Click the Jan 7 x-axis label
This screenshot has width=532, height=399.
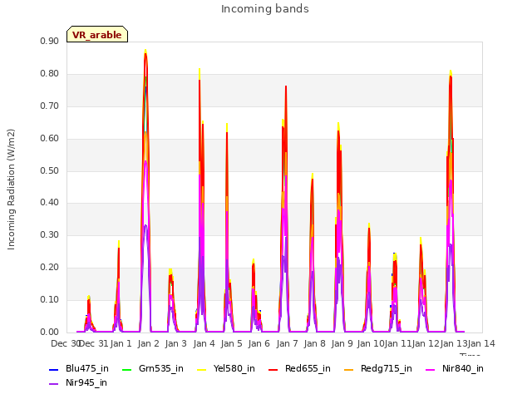tap(288, 343)
